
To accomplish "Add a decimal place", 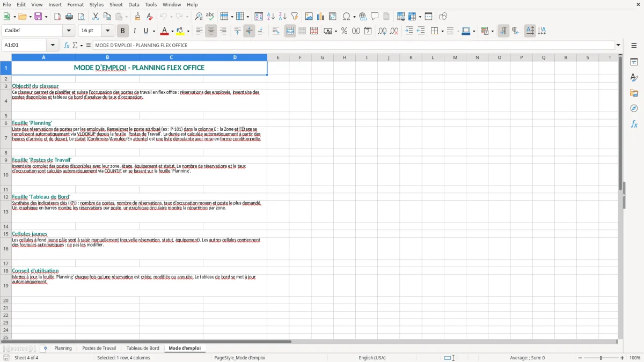I will coord(382,31).
